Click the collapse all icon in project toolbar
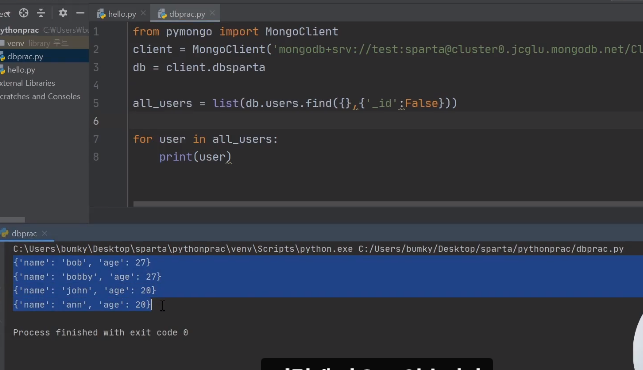The width and height of the screenshot is (643, 370). (x=41, y=13)
